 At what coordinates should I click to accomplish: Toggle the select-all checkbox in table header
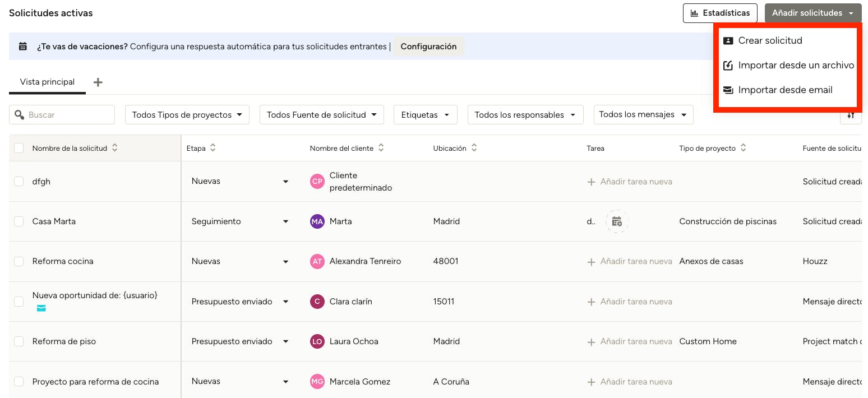pos(19,148)
